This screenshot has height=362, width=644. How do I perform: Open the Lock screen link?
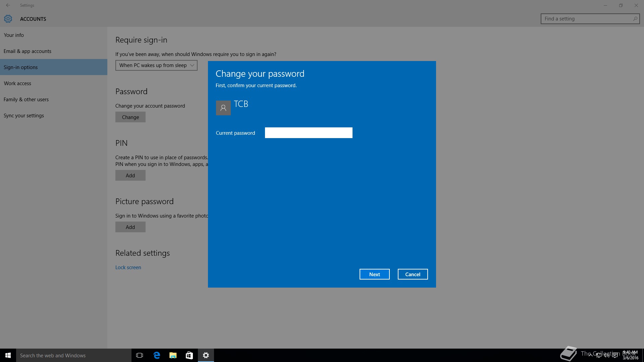[128, 267]
